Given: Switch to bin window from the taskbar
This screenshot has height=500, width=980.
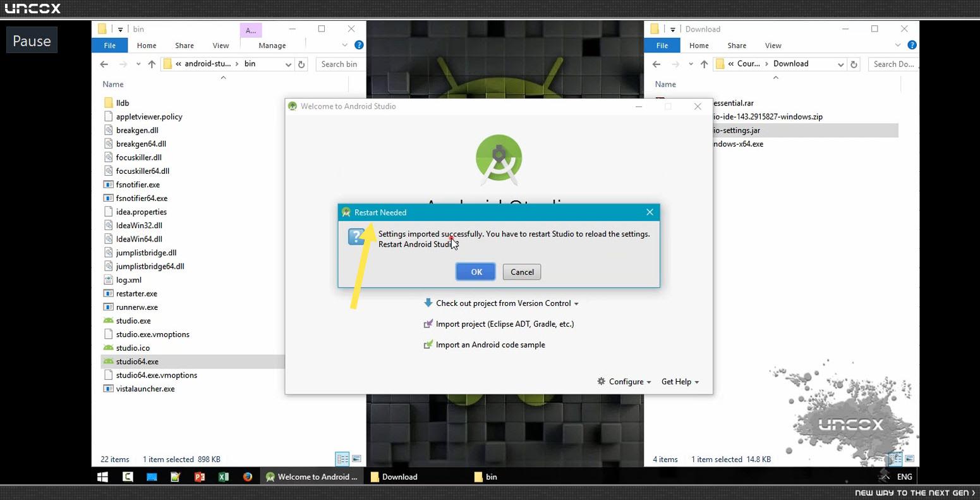Looking at the screenshot, I should click(x=487, y=477).
